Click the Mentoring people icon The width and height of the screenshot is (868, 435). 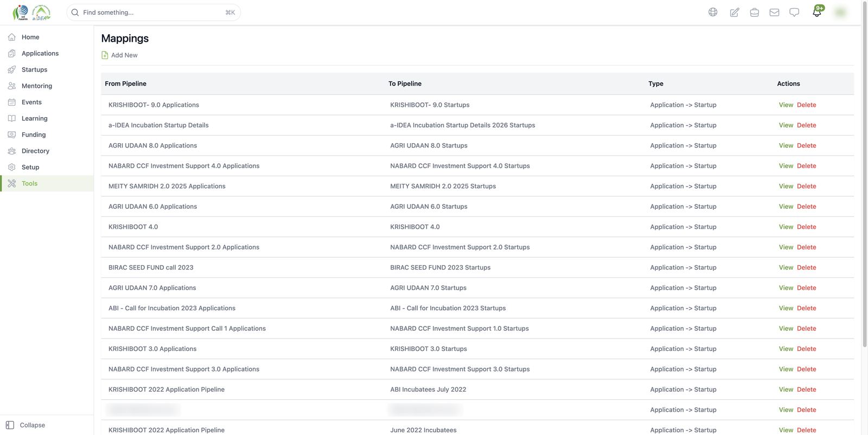12,86
